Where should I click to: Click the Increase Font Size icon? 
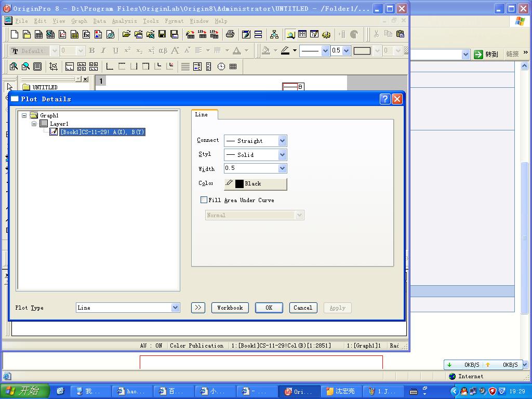[175, 51]
